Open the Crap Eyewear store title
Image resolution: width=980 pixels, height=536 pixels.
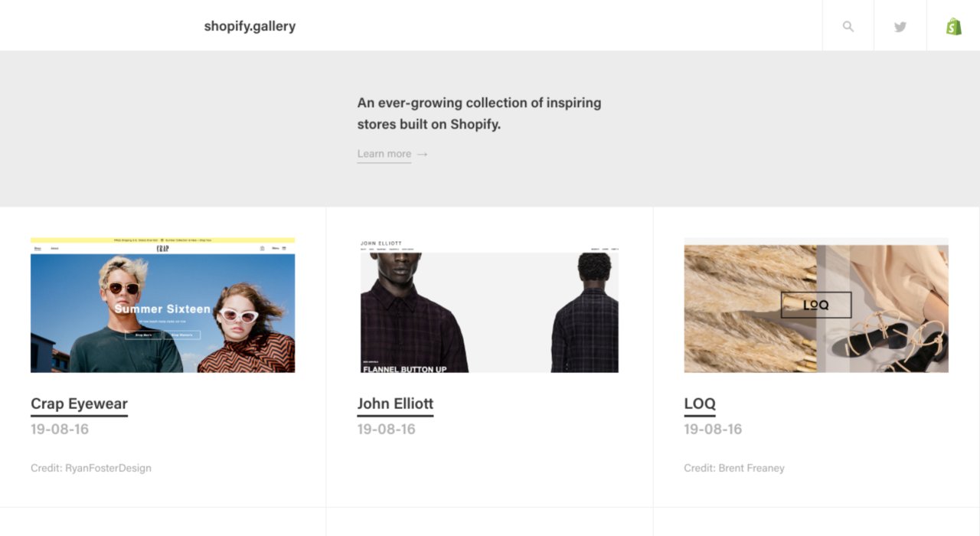(x=79, y=404)
